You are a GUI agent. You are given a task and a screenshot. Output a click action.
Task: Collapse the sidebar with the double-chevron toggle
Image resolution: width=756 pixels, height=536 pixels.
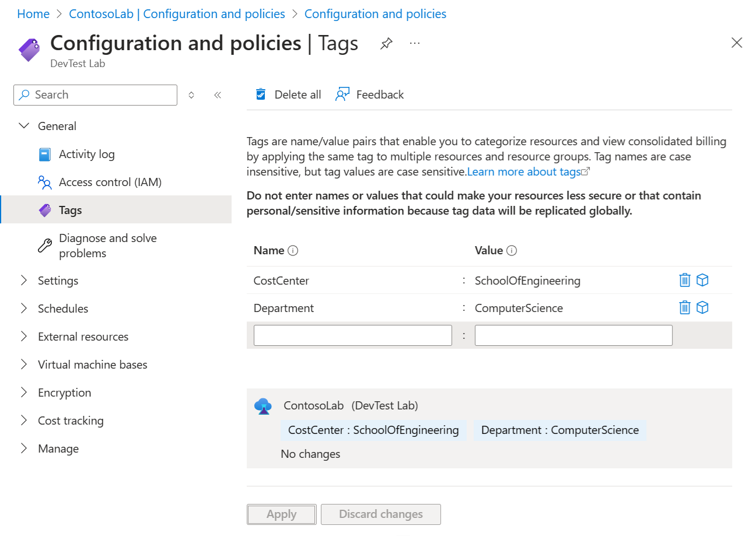click(x=218, y=94)
